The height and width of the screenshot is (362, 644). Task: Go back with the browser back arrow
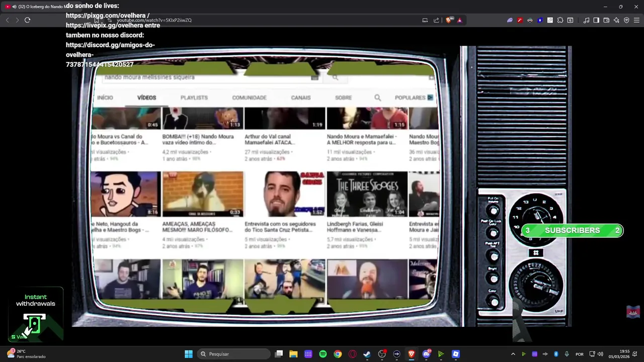click(x=7, y=20)
